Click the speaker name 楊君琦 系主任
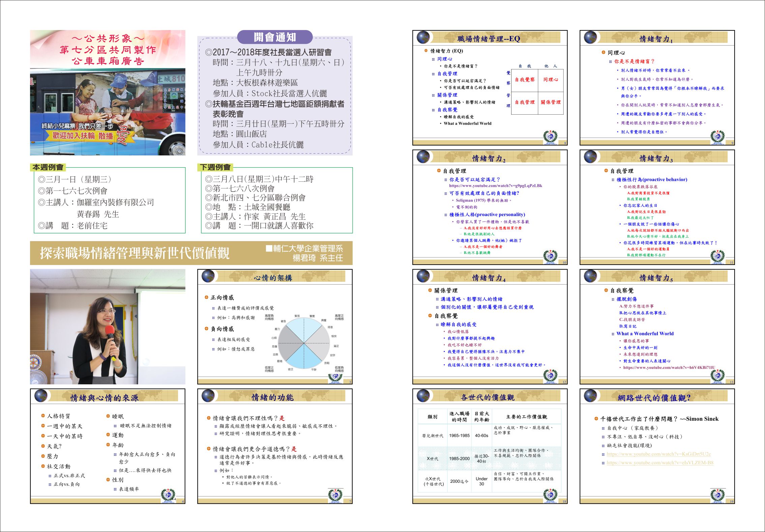Screen dimensions: 765x532 [x=318, y=258]
